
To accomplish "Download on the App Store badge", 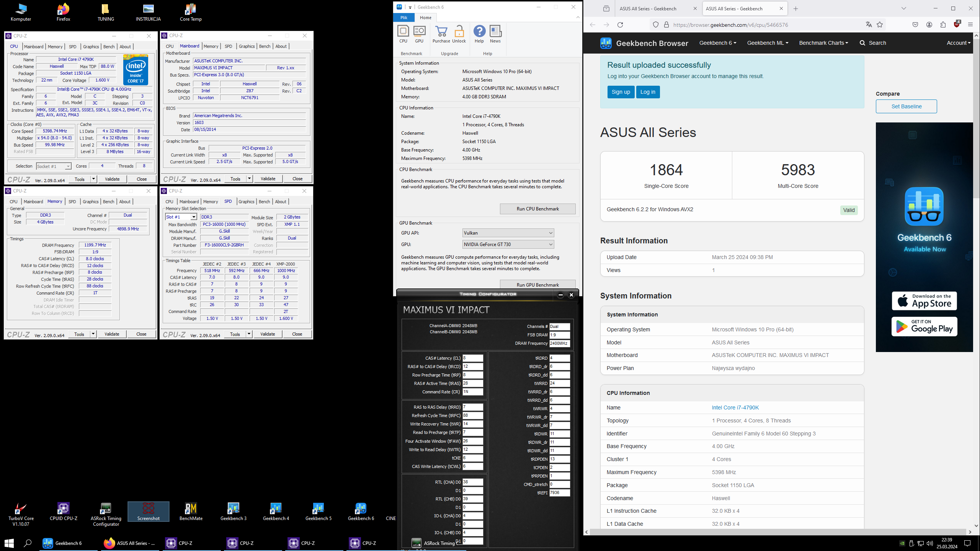I will coord(924,301).
